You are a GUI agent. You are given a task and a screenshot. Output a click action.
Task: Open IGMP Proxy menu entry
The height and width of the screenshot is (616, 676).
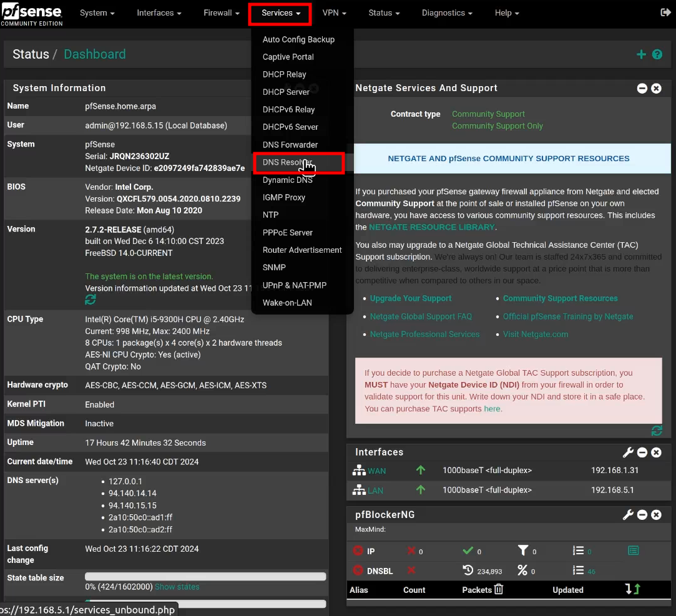tap(283, 197)
